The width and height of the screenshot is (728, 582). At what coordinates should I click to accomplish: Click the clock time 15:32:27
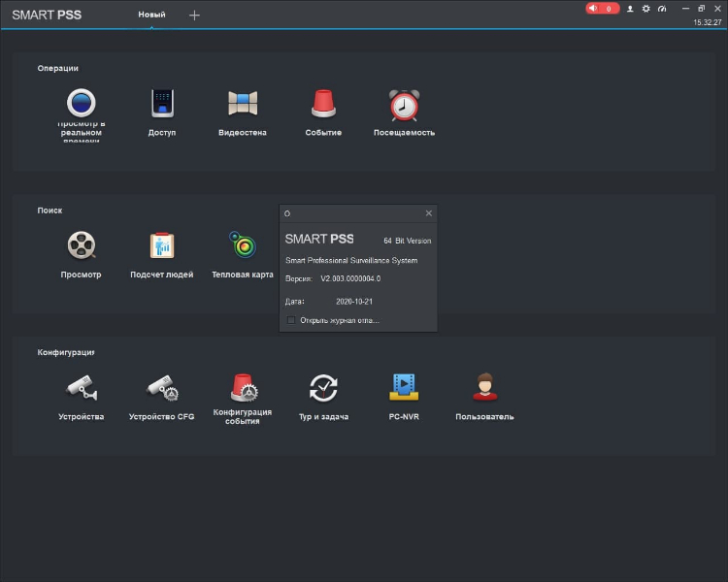[x=707, y=22]
